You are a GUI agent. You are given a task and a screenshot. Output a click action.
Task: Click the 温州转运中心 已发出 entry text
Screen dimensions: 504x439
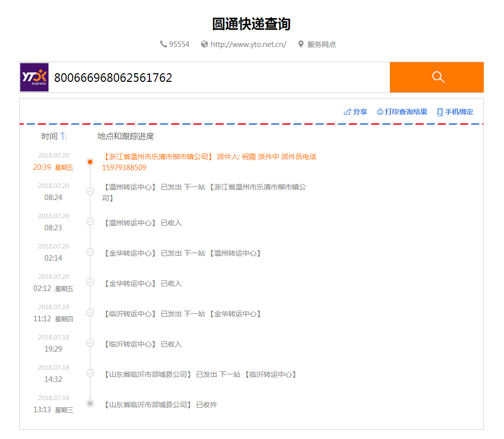(x=204, y=192)
